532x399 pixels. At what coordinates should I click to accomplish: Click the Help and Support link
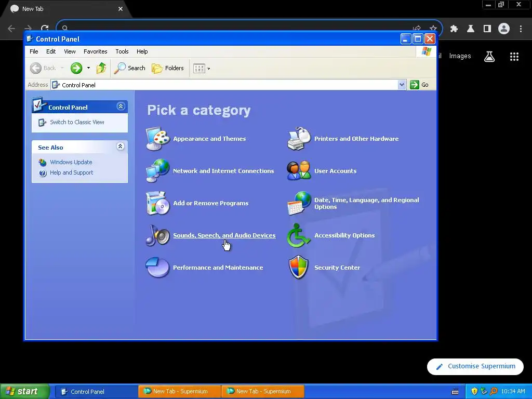point(71,172)
